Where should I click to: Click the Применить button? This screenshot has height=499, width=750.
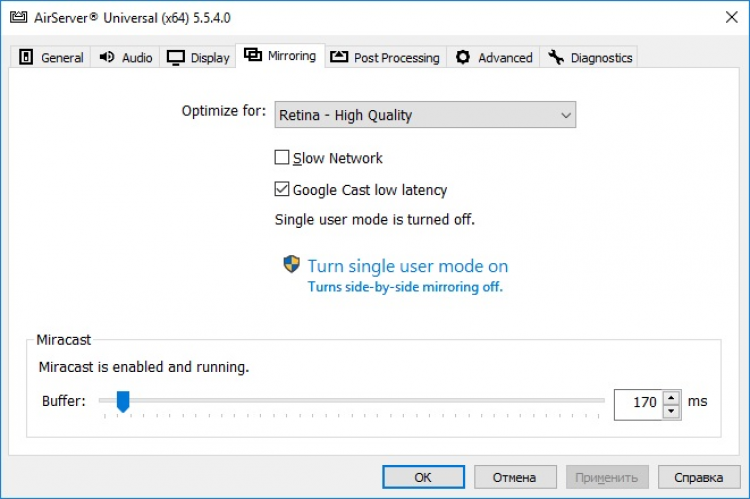[x=607, y=477]
